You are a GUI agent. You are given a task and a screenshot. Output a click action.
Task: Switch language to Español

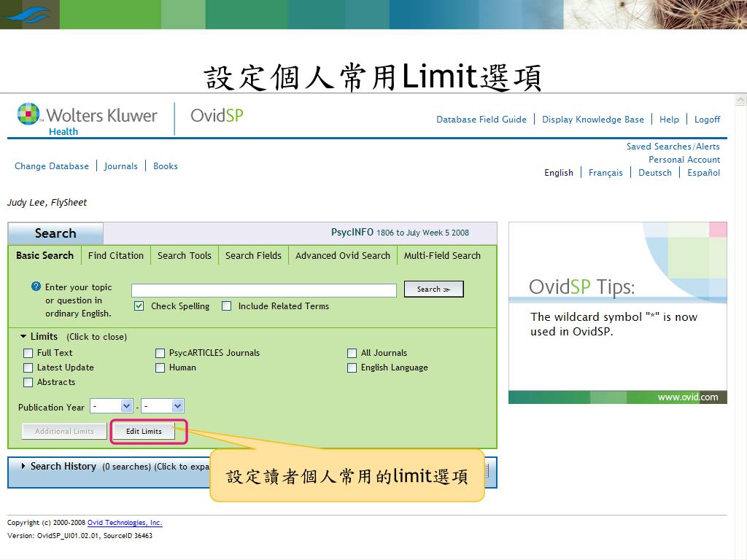703,172
